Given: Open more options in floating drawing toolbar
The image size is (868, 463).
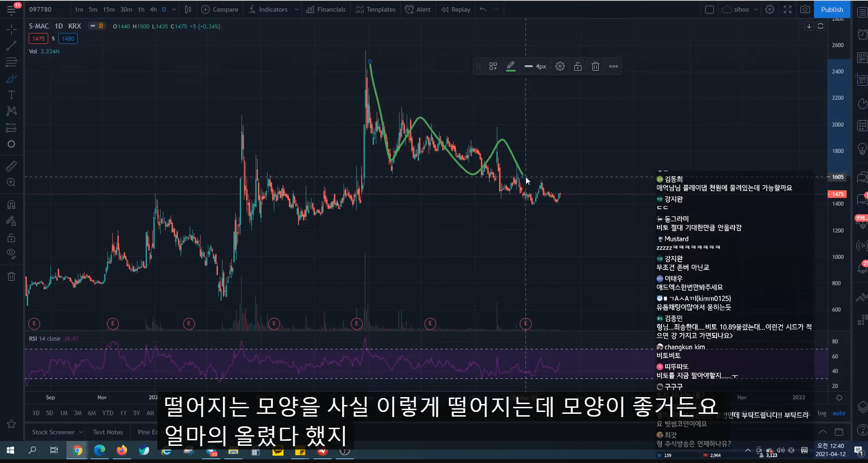Looking at the screenshot, I should coord(613,66).
